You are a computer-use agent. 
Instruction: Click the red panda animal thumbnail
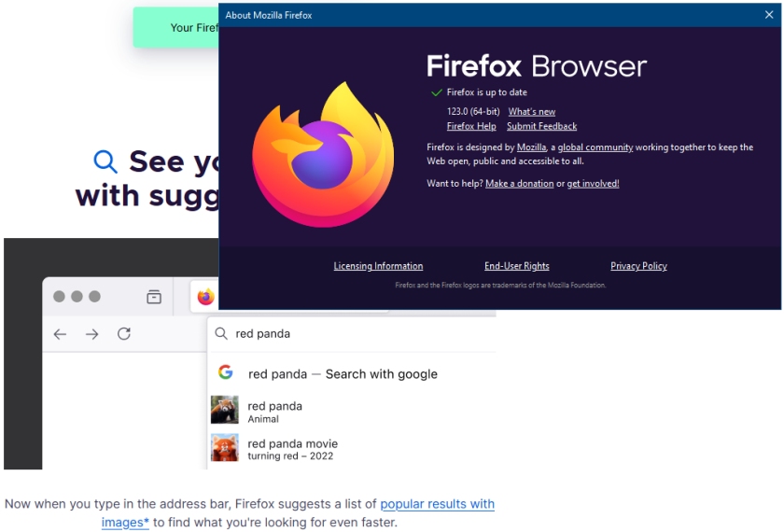point(224,411)
